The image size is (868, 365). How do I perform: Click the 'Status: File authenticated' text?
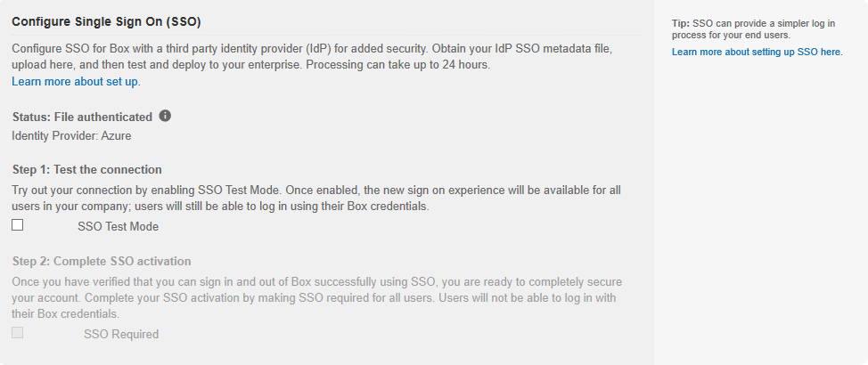(82, 117)
